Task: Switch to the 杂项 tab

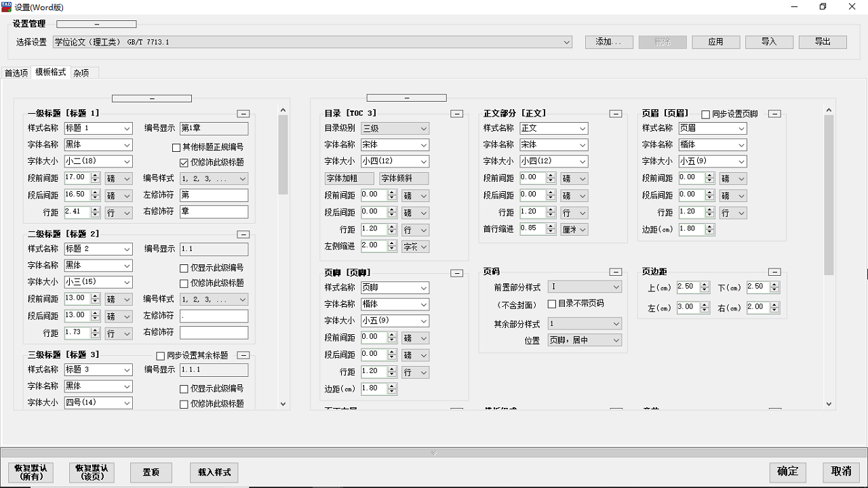Action: click(x=81, y=72)
